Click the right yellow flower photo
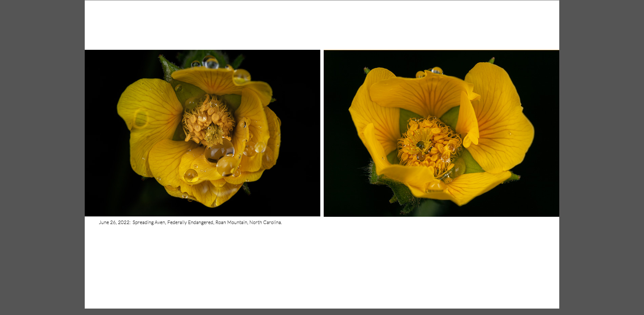644x315 pixels. (441, 133)
